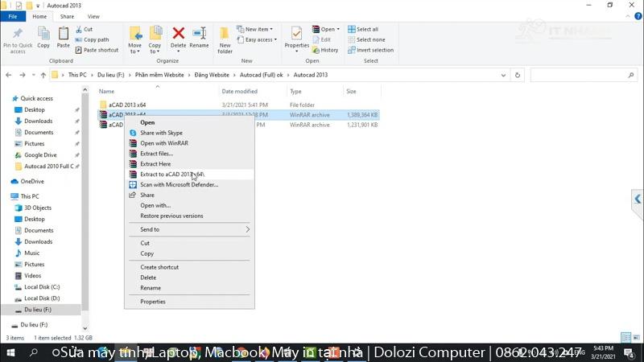Choose Extract to aCAD 2013 x64\
Viewport: 644px width, 362px height.
[172, 175]
